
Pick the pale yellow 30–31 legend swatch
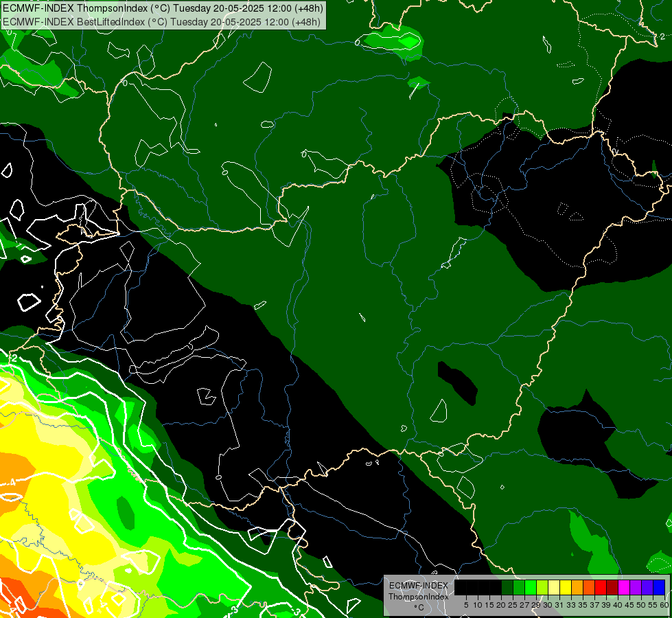point(554,587)
